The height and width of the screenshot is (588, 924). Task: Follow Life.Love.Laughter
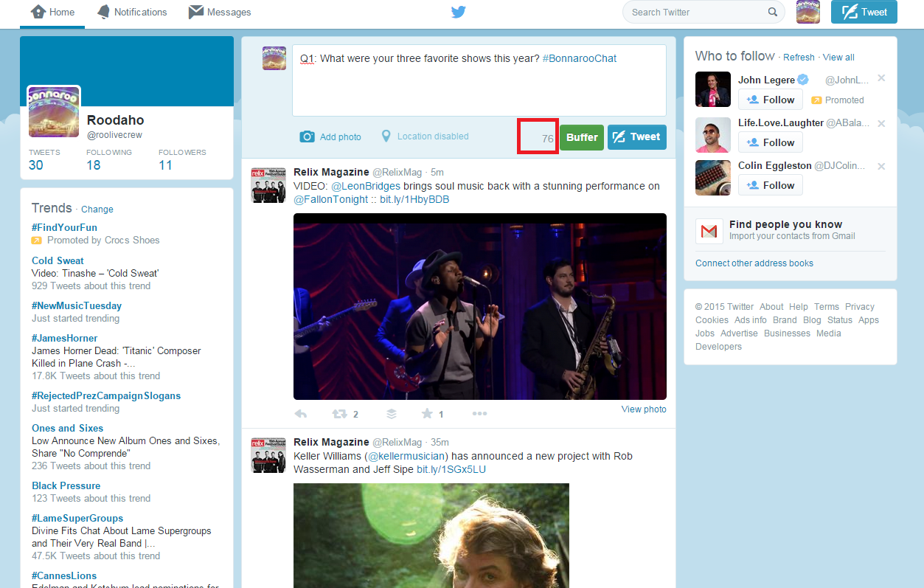(x=771, y=142)
